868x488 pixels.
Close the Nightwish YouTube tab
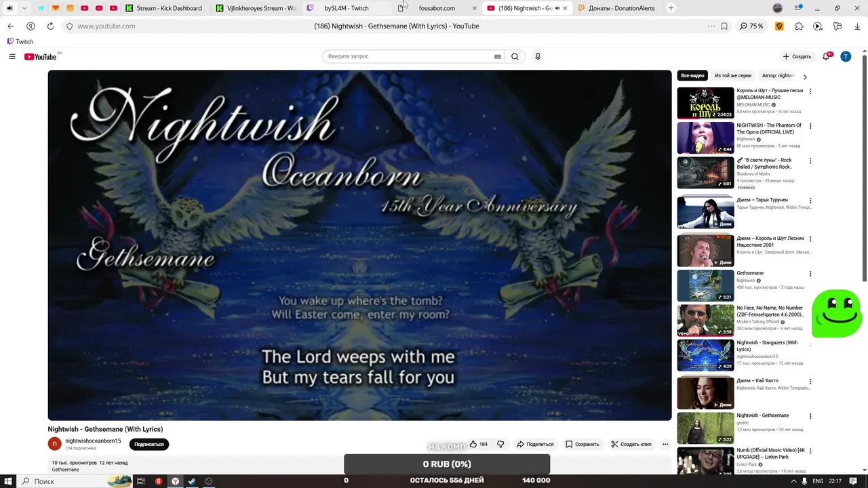click(566, 8)
